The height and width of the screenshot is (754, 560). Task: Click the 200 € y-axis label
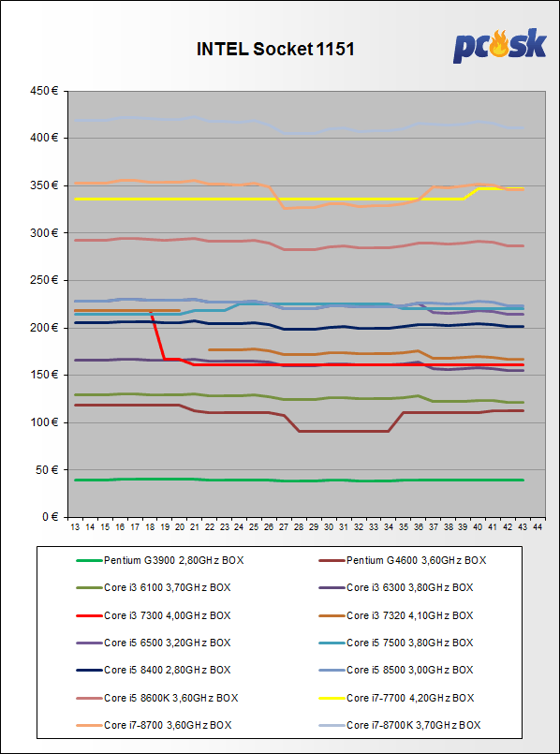point(46,328)
